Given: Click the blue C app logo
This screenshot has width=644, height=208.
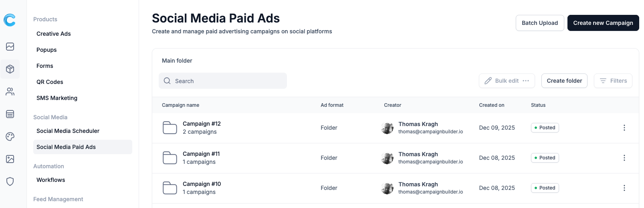Looking at the screenshot, I should click(x=10, y=20).
